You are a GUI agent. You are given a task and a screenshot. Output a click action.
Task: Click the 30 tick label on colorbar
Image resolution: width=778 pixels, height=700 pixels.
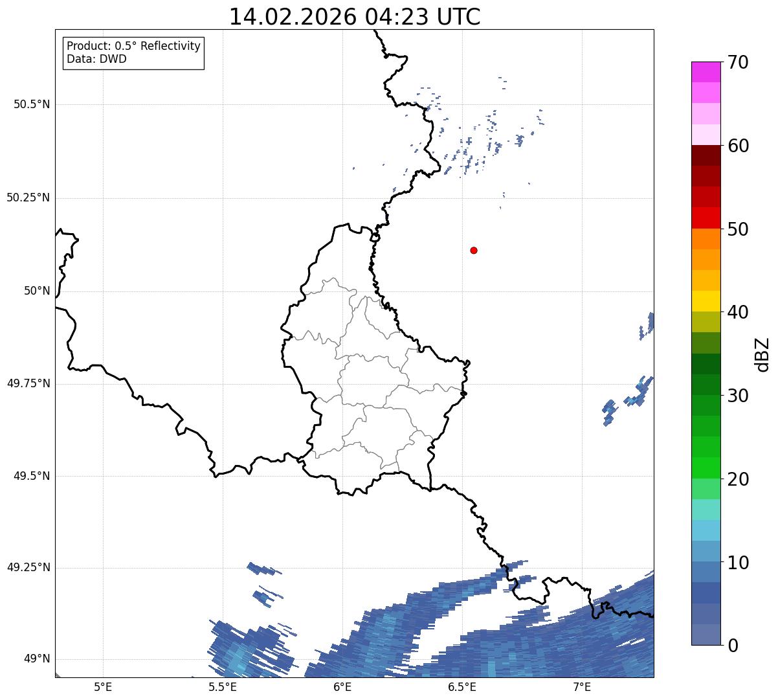tap(738, 396)
